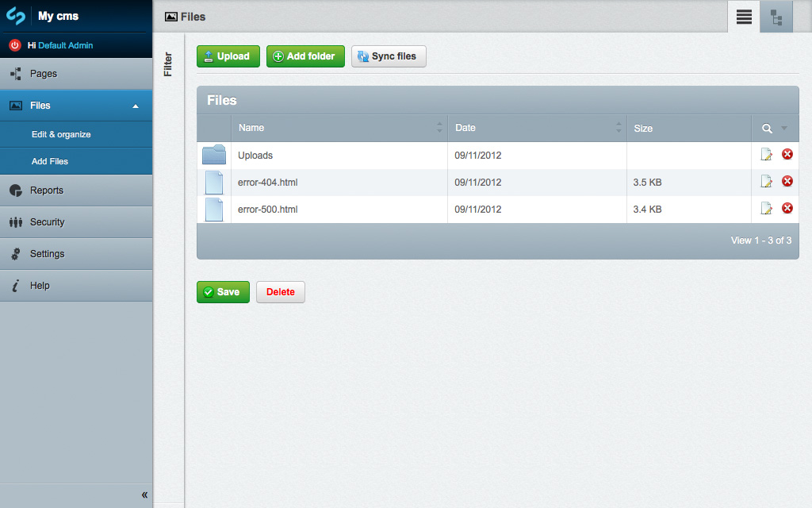
Task: Switch to list view icon
Action: (x=744, y=17)
